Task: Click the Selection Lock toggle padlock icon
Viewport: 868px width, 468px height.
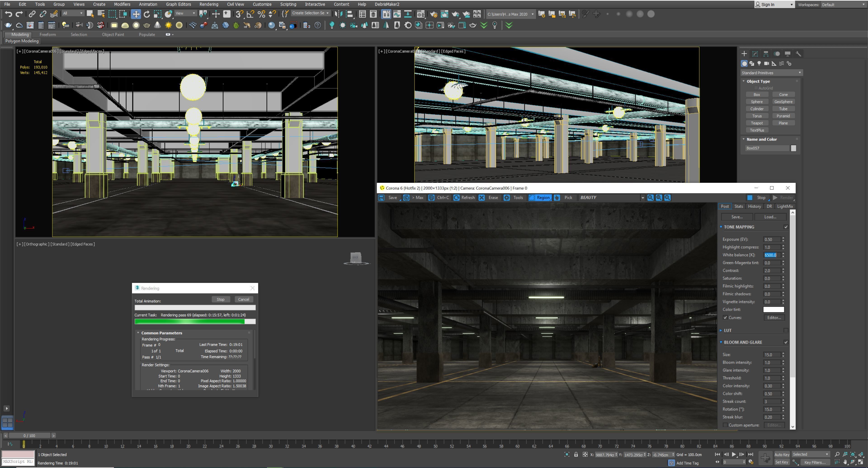Action: pyautogui.click(x=576, y=454)
